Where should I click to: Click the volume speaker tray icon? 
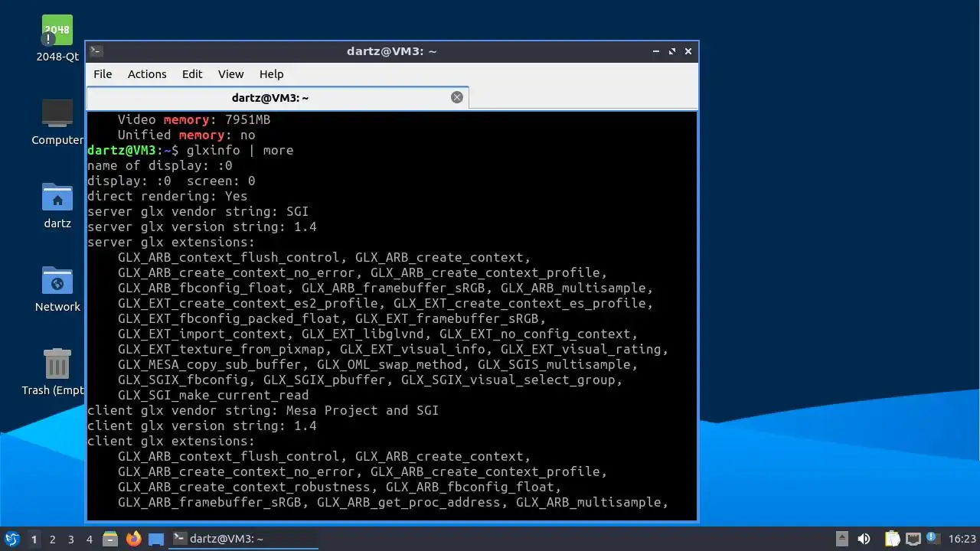(x=864, y=539)
